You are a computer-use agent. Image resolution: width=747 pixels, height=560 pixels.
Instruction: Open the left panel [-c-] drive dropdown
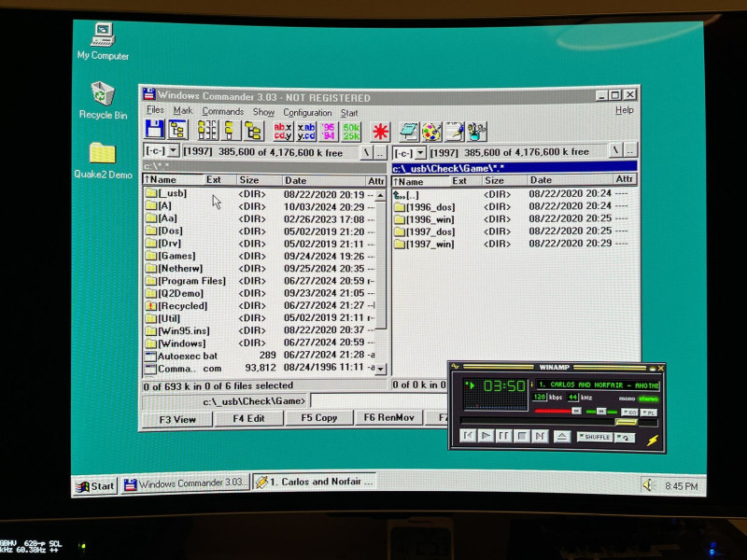pos(174,151)
